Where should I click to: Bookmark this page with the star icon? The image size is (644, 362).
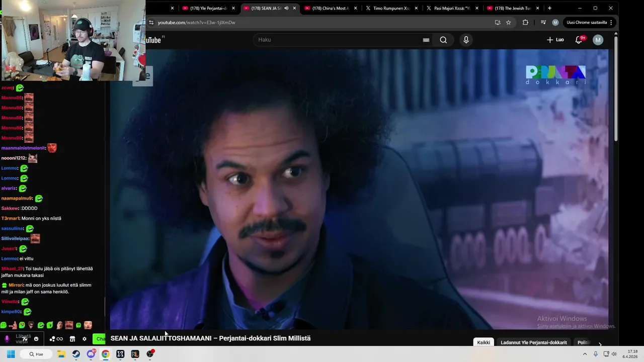click(508, 22)
